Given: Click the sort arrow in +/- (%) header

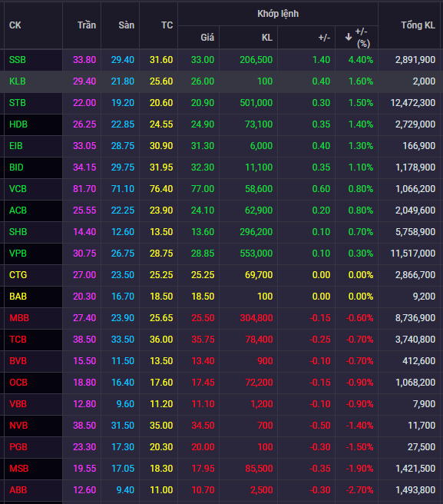Looking at the screenshot, I should pos(349,38).
